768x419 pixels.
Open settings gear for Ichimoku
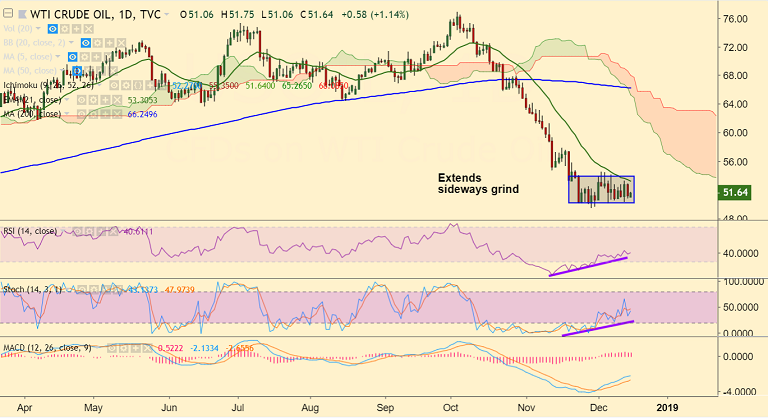[126, 85]
